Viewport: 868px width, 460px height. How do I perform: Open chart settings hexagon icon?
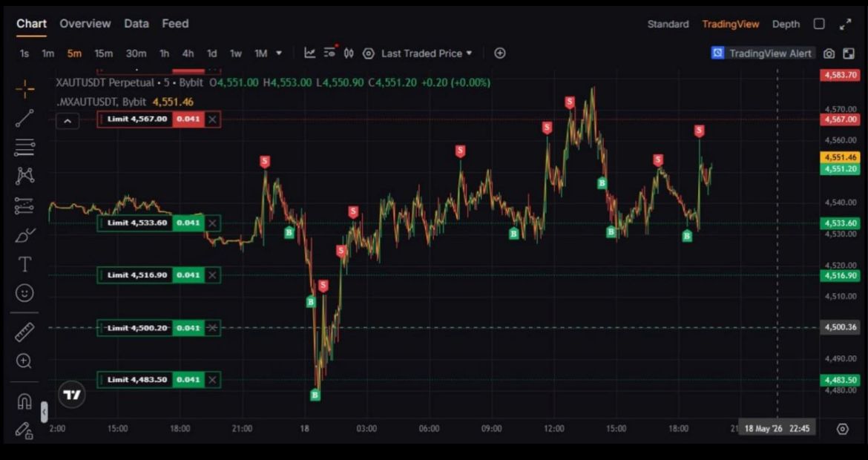(368, 53)
